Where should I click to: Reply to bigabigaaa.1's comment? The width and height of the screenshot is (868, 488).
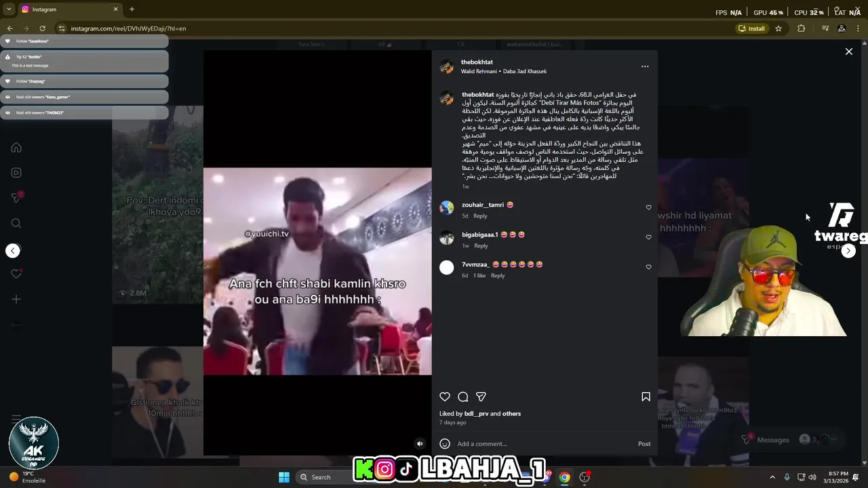pyautogui.click(x=481, y=246)
